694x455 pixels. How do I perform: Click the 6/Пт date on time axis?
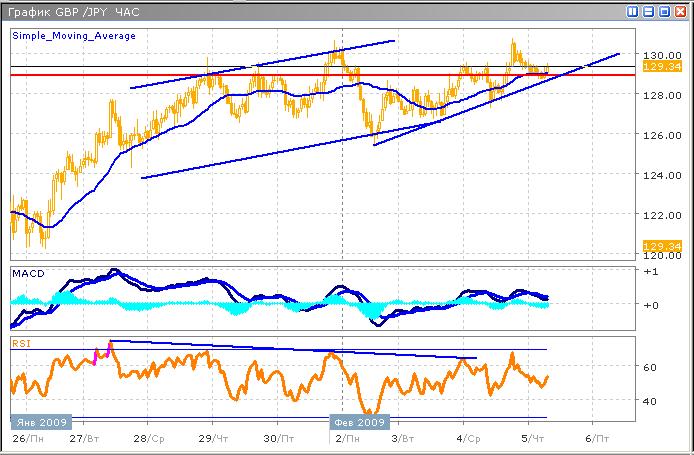[595, 438]
